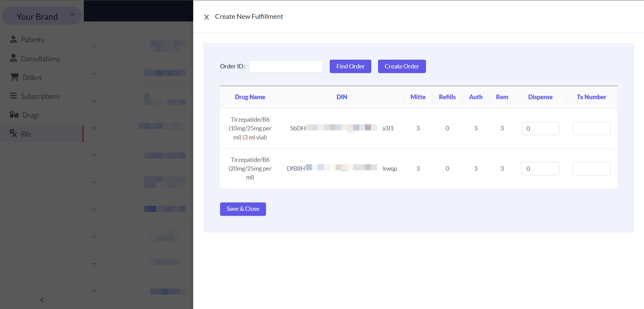
Task: Open Patients via its sidebar icon
Action: point(13,39)
